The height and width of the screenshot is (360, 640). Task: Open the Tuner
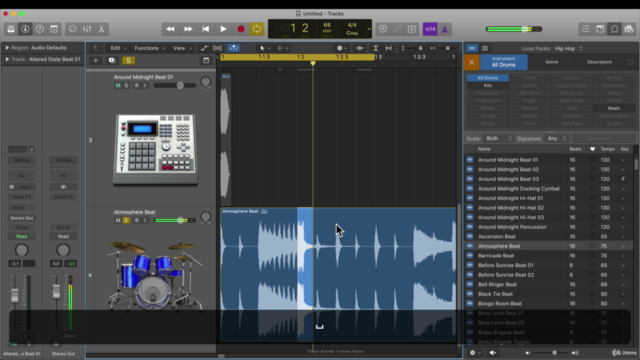[x=397, y=29]
